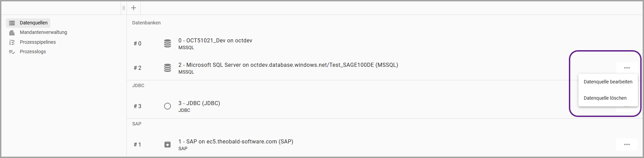644x158 pixels.
Task: Click the Mandantenverwaltung building icon
Action: coord(12,33)
